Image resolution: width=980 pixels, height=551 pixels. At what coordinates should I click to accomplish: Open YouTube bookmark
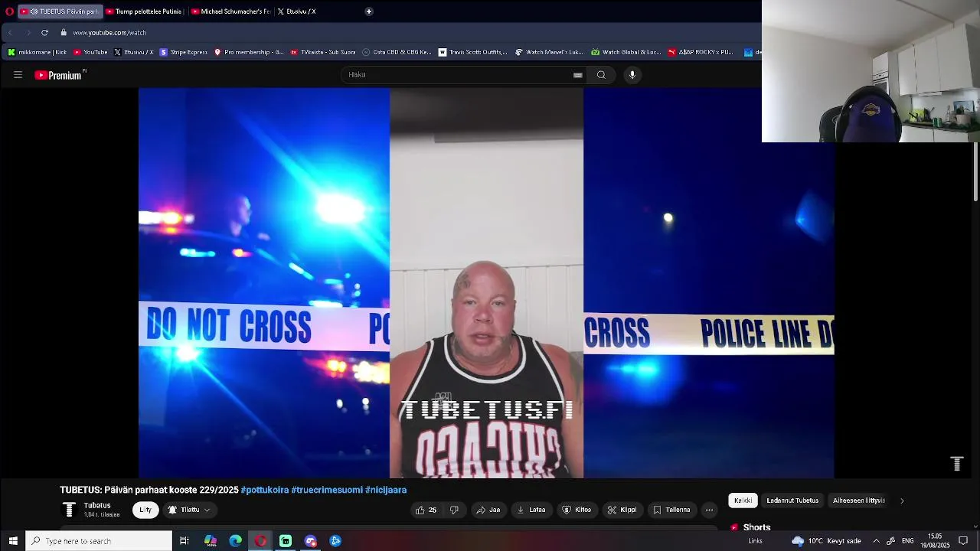pos(90,52)
